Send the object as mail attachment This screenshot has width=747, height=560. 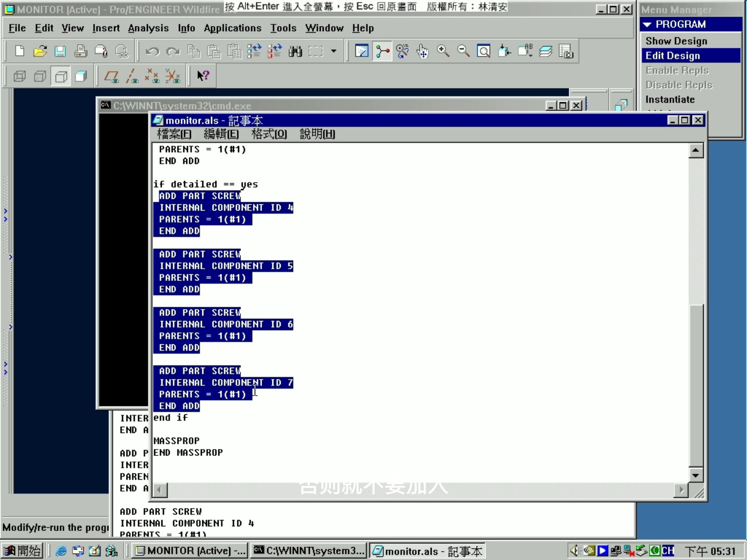(x=101, y=51)
